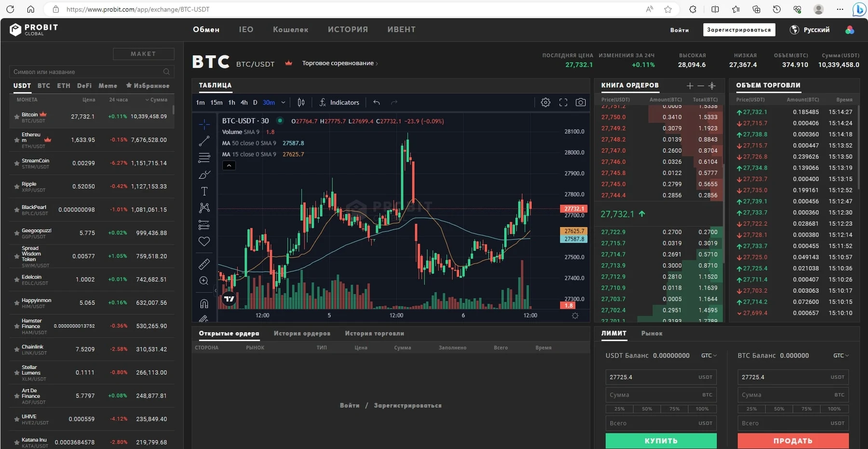Reset order book grouping icon
Screen dimensions: 868x449
712,86
